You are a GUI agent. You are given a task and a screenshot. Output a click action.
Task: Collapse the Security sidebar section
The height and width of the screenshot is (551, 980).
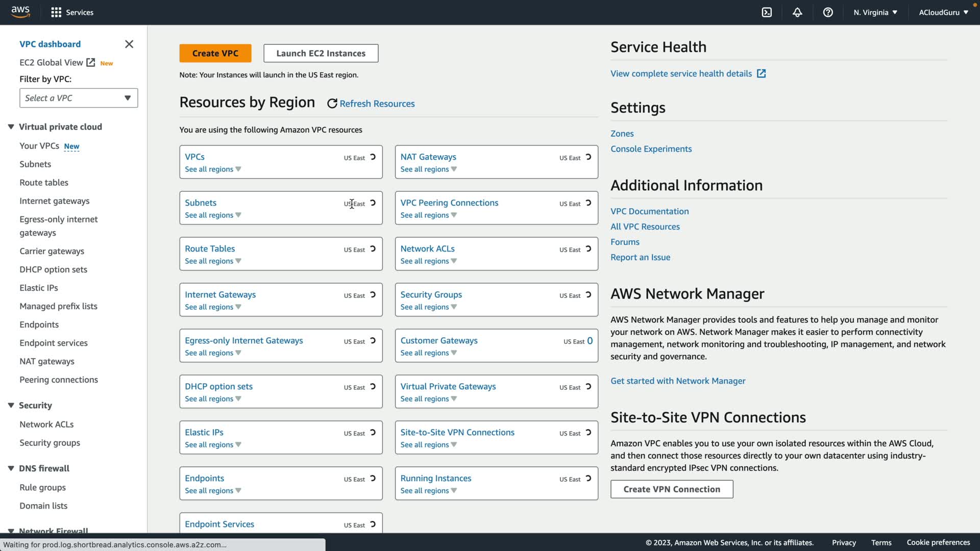11,405
